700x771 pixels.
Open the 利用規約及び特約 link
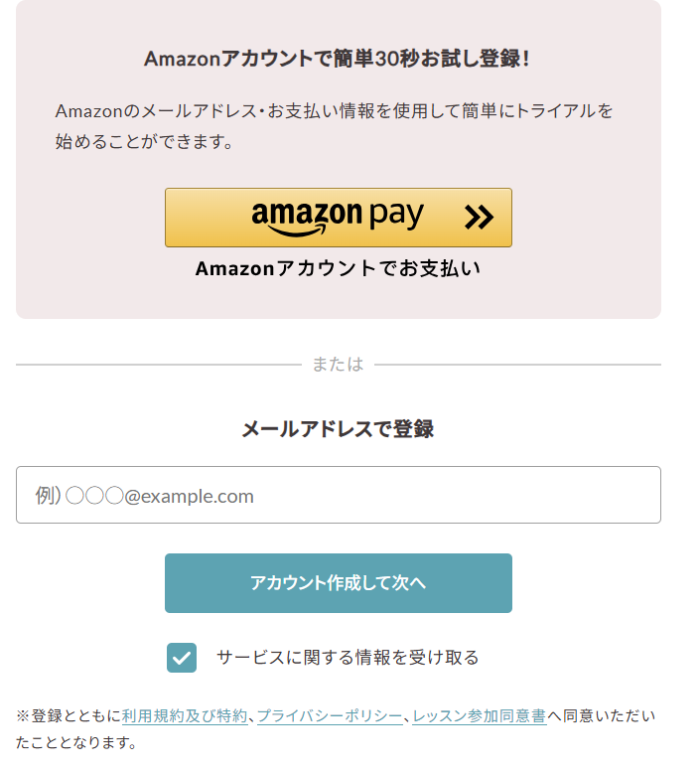(x=185, y=716)
